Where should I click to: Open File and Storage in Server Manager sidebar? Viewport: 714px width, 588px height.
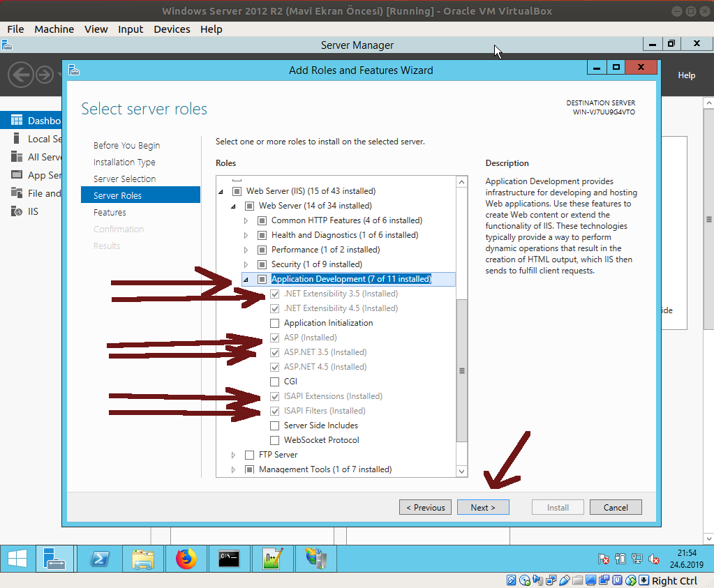31,193
